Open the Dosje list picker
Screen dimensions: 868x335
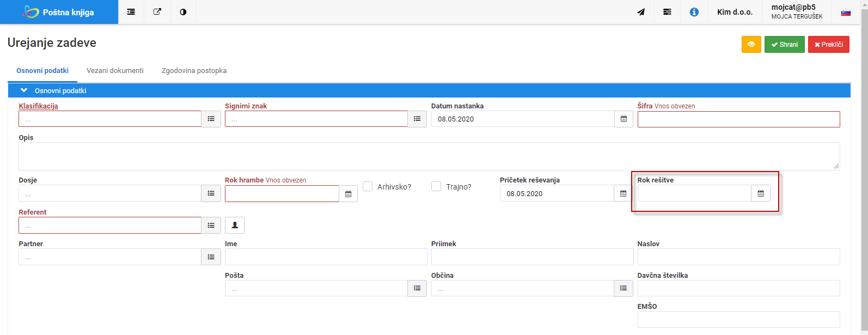point(211,193)
